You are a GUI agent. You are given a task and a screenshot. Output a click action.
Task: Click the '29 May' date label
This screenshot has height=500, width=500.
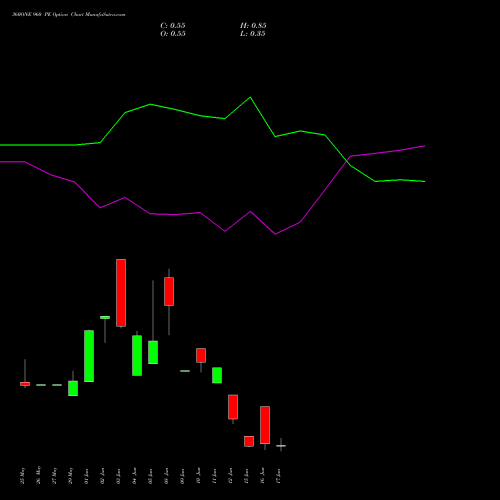(70, 475)
